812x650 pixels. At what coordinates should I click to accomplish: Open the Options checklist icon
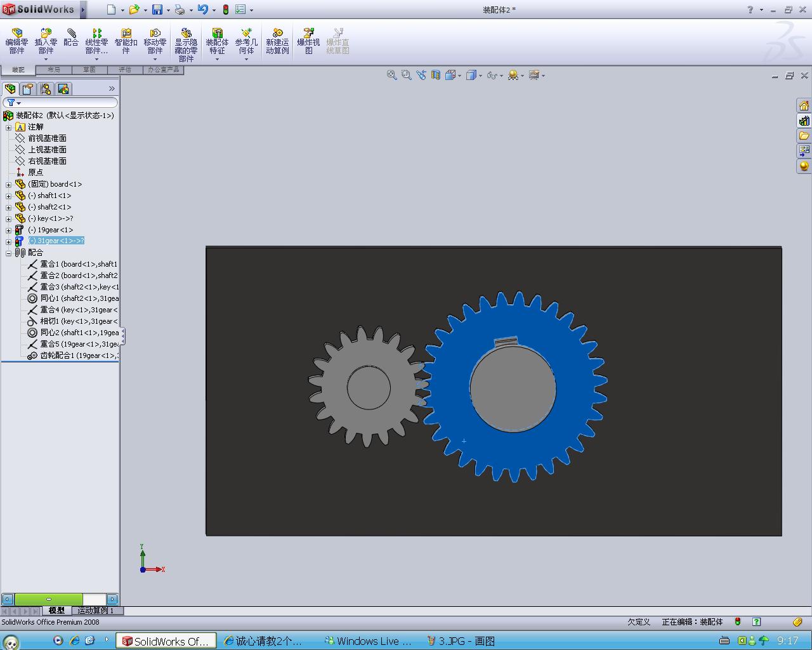tap(240, 10)
